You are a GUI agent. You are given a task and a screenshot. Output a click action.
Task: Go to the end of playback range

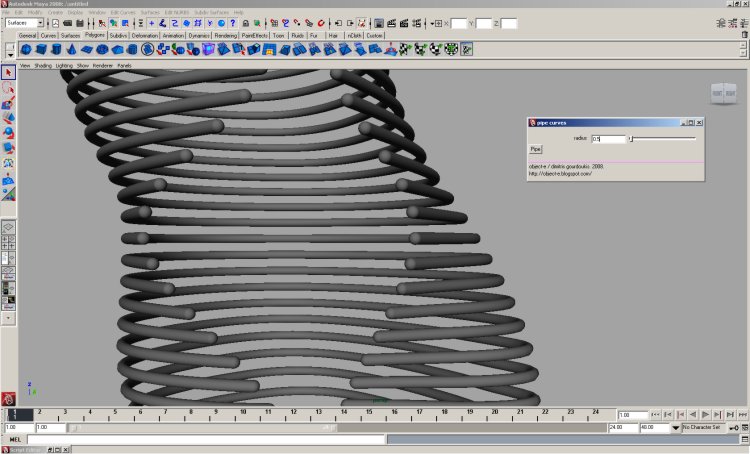click(x=742, y=415)
